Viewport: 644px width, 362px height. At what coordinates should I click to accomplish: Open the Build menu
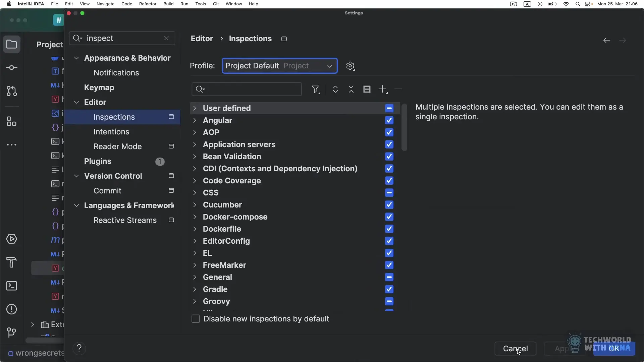(168, 4)
